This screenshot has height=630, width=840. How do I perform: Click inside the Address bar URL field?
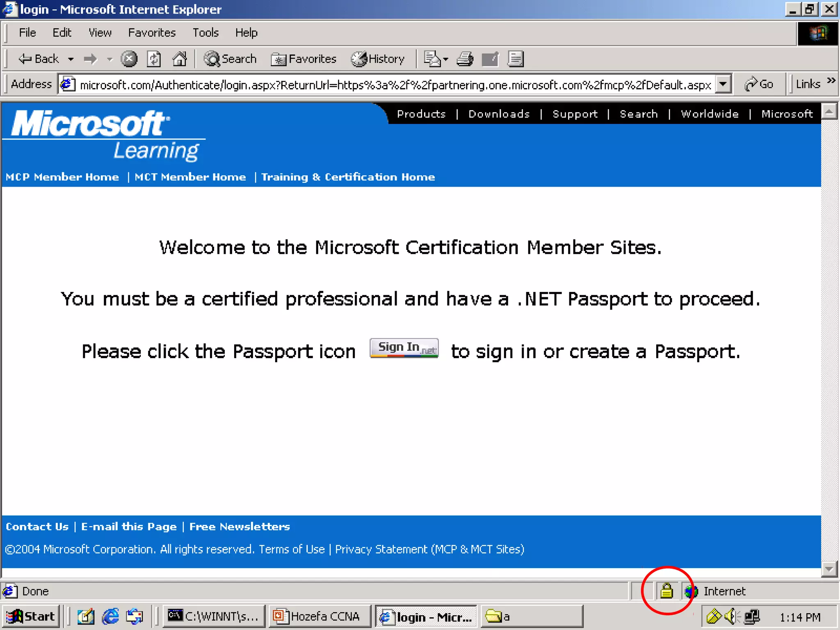(395, 85)
